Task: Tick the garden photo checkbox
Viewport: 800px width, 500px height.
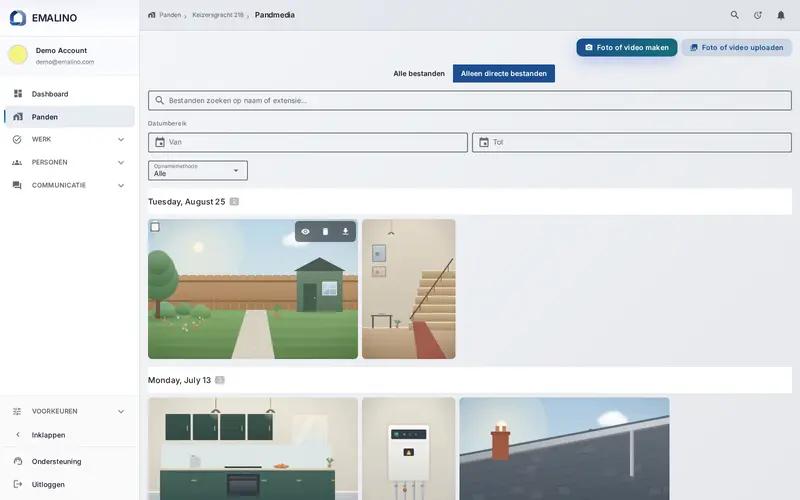Action: pyautogui.click(x=155, y=227)
